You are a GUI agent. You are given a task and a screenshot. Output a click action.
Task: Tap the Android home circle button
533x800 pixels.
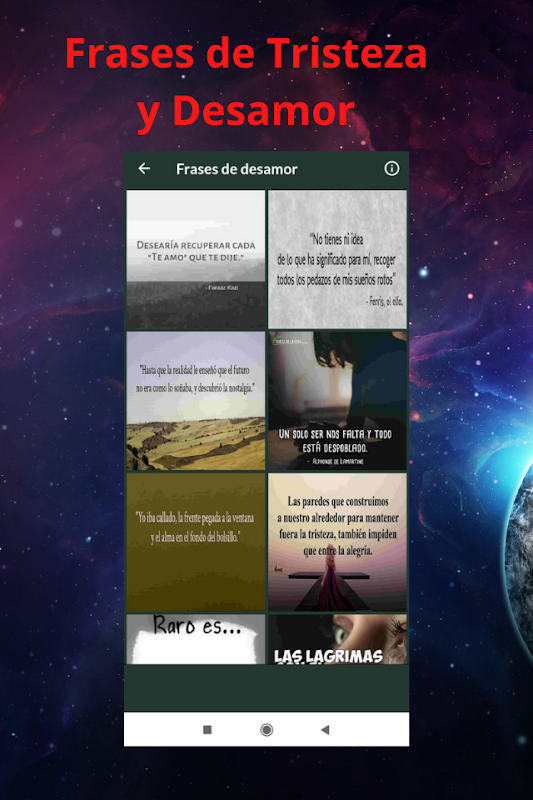266,730
